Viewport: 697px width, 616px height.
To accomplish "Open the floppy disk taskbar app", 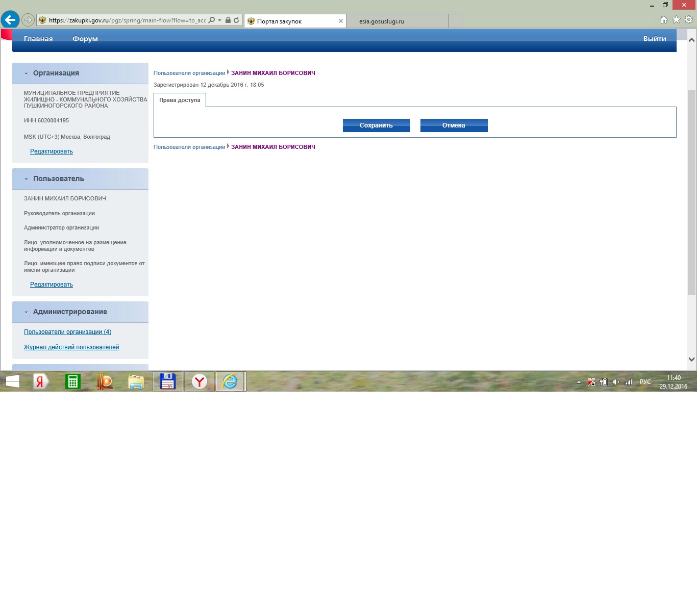I will pyautogui.click(x=167, y=381).
